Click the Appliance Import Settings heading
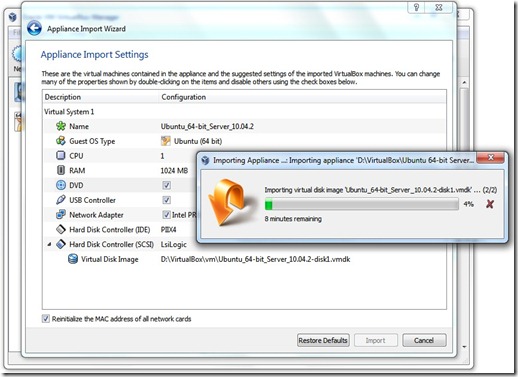518x377 pixels. 94,55
